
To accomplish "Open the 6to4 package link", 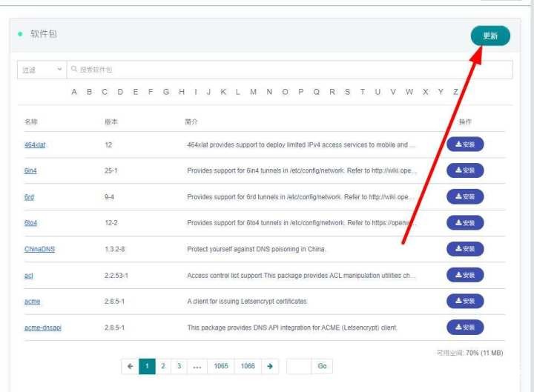I will click(x=30, y=223).
